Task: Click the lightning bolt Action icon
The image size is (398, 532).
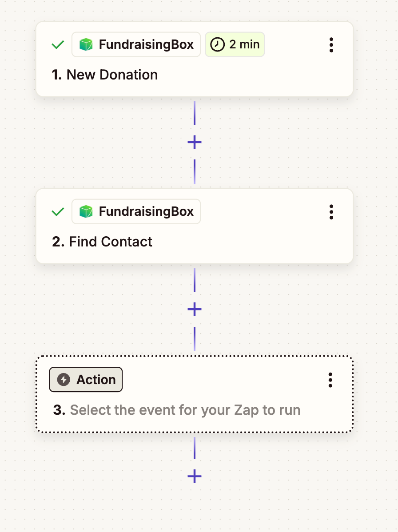Action: click(x=64, y=380)
